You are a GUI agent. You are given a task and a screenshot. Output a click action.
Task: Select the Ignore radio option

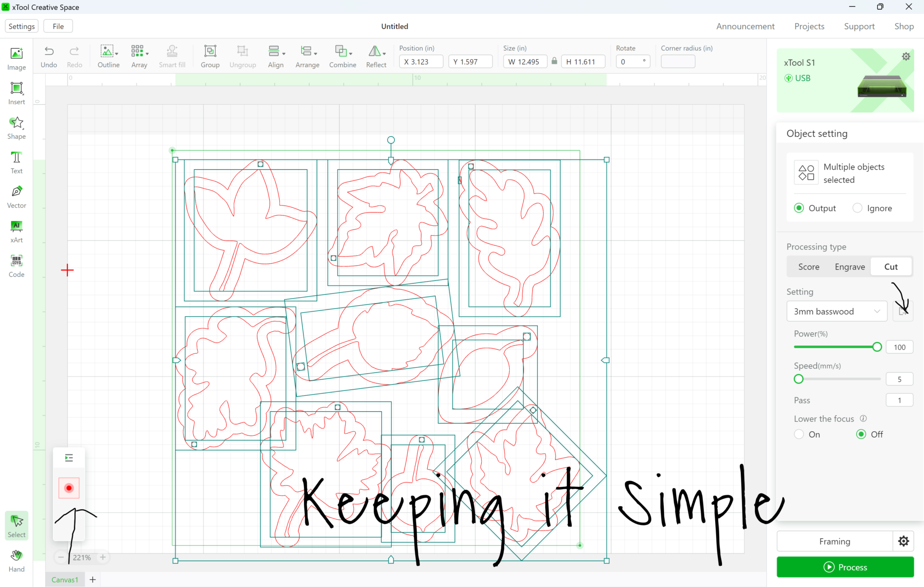click(857, 208)
